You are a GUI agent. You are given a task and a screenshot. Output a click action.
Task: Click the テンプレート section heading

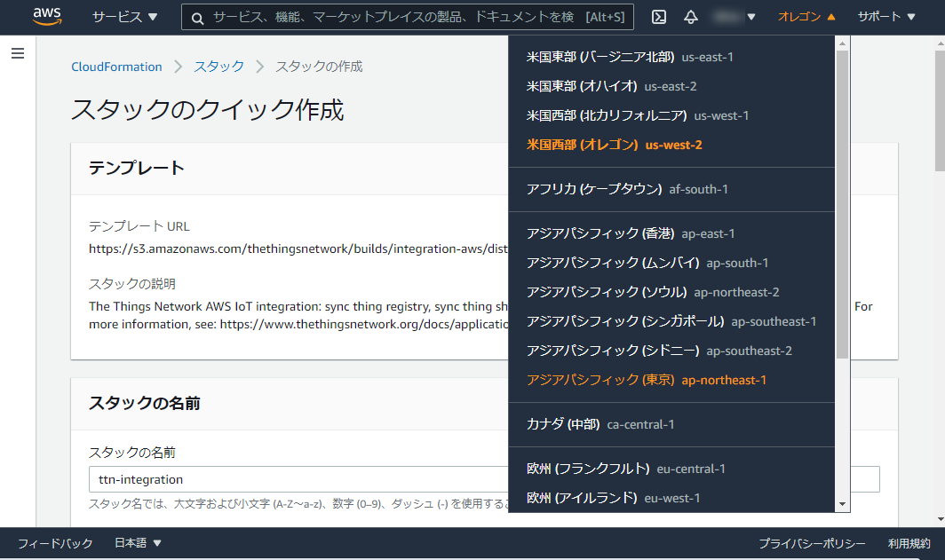pyautogui.click(x=136, y=168)
